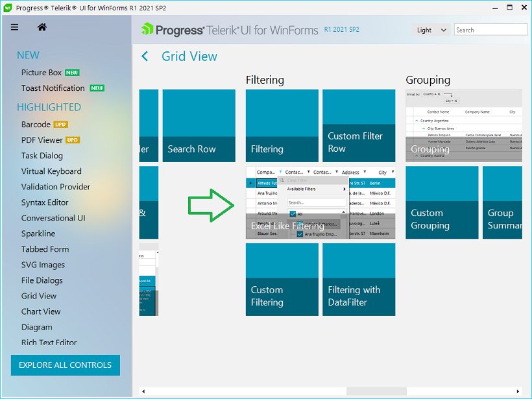Click the horizontal scrollbar right arrow
This screenshot has width=532, height=399.
[518, 391]
